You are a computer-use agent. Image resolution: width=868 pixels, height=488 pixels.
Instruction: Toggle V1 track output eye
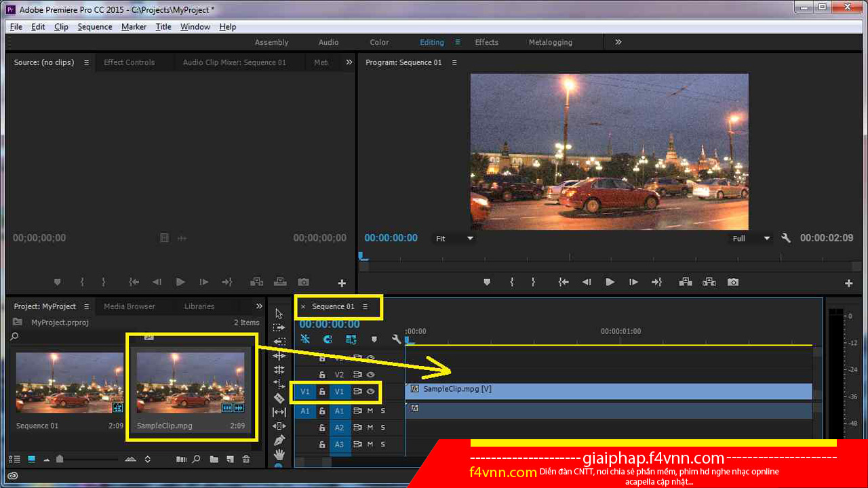click(x=371, y=391)
